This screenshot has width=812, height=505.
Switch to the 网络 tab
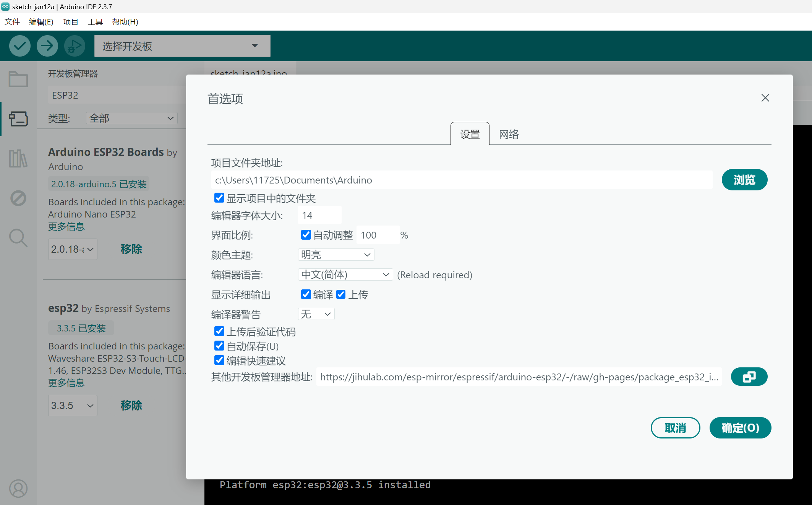509,134
